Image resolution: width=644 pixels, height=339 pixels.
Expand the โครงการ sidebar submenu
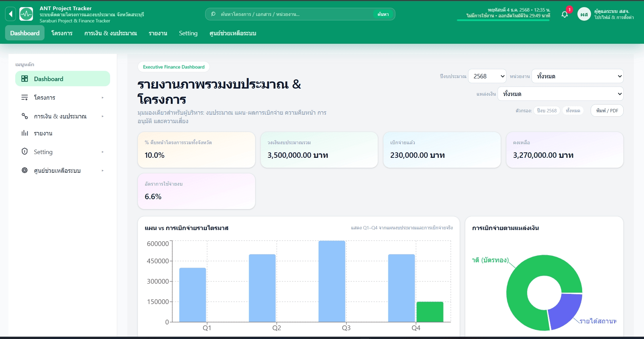tap(103, 97)
